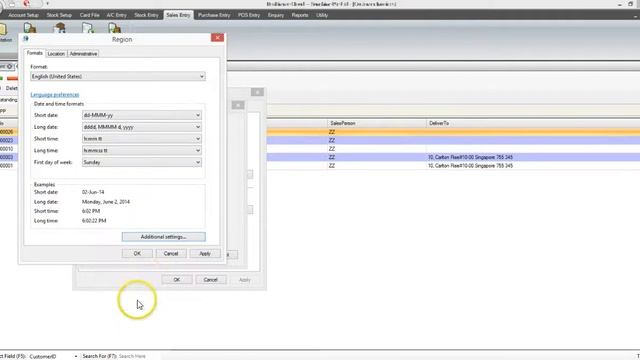Screen dimensions: 640x360
Task: Click the document with green arrow ribbon icon
Action: (x=88, y=28)
